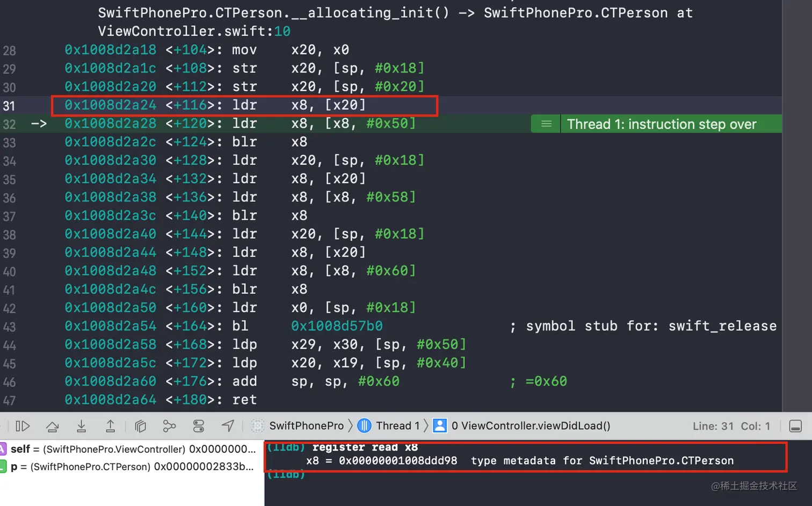Click line number 31 in the gutter
Image resolution: width=812 pixels, height=506 pixels.
pyautogui.click(x=10, y=106)
